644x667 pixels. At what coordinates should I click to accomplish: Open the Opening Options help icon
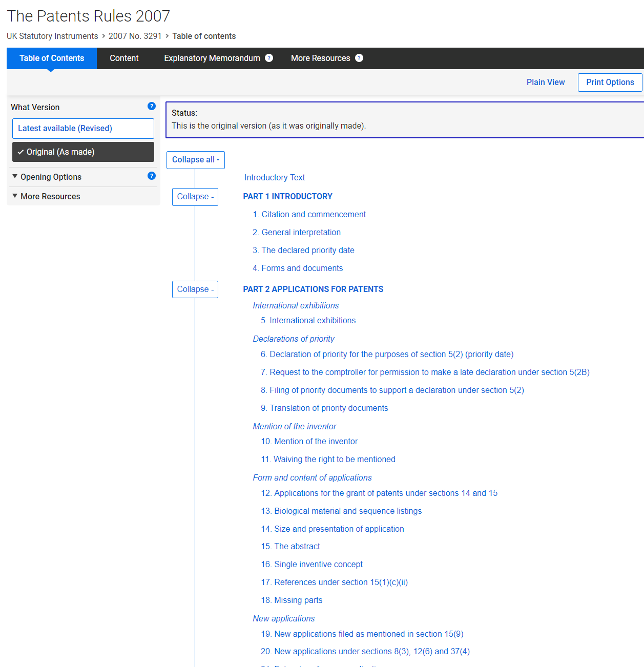pyautogui.click(x=152, y=176)
